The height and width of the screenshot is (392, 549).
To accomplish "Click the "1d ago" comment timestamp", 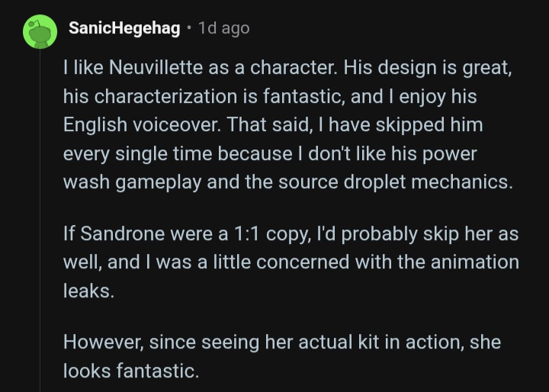I will tap(224, 28).
